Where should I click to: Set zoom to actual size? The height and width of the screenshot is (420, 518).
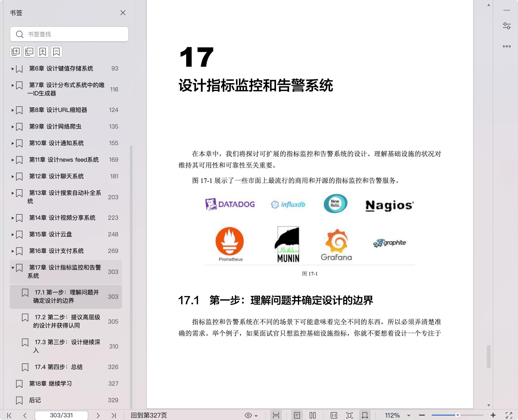pyautogui.click(x=334, y=415)
